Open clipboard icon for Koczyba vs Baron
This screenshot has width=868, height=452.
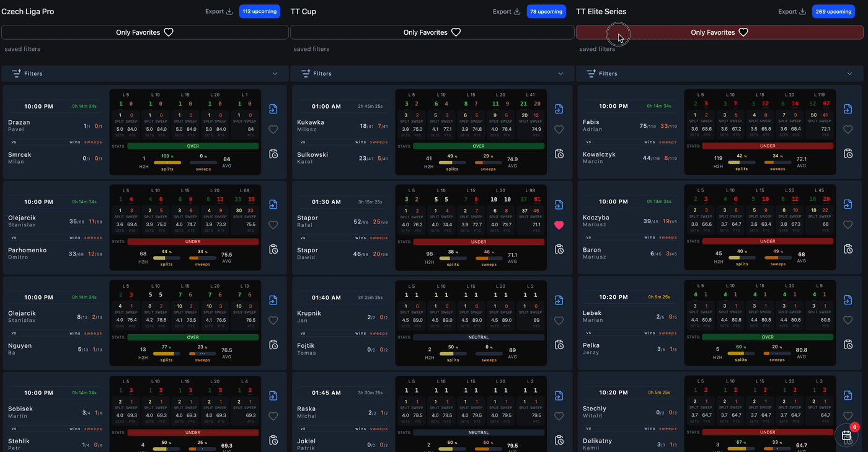[x=848, y=249]
